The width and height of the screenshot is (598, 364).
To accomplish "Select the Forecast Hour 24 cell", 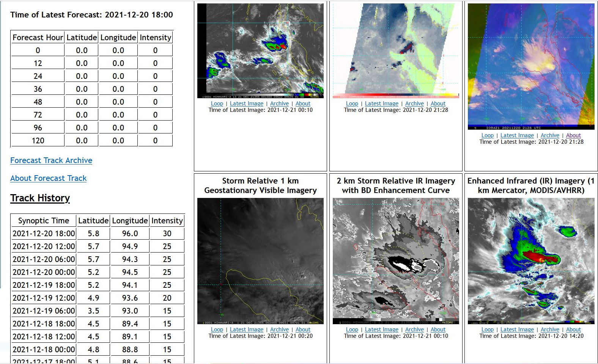I will click(38, 76).
